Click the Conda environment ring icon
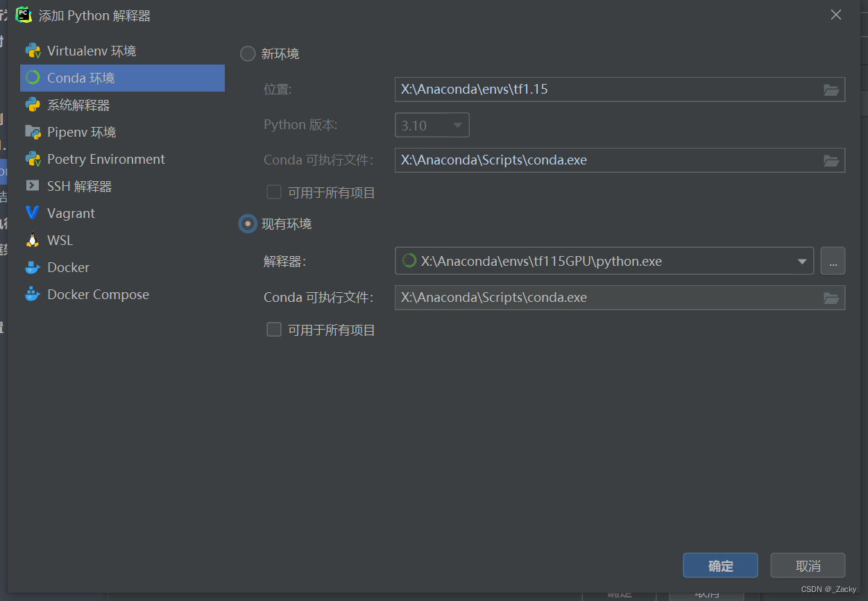 [33, 78]
